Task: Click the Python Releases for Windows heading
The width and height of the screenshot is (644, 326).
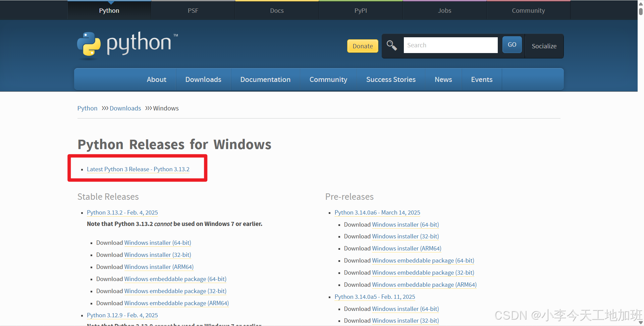Action: [x=174, y=145]
